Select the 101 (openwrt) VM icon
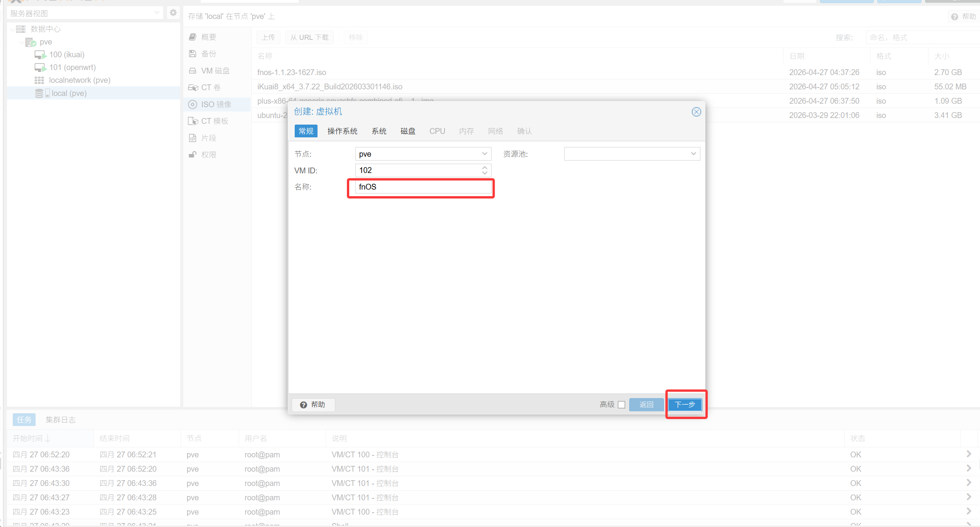The height and width of the screenshot is (527, 980). coord(40,67)
